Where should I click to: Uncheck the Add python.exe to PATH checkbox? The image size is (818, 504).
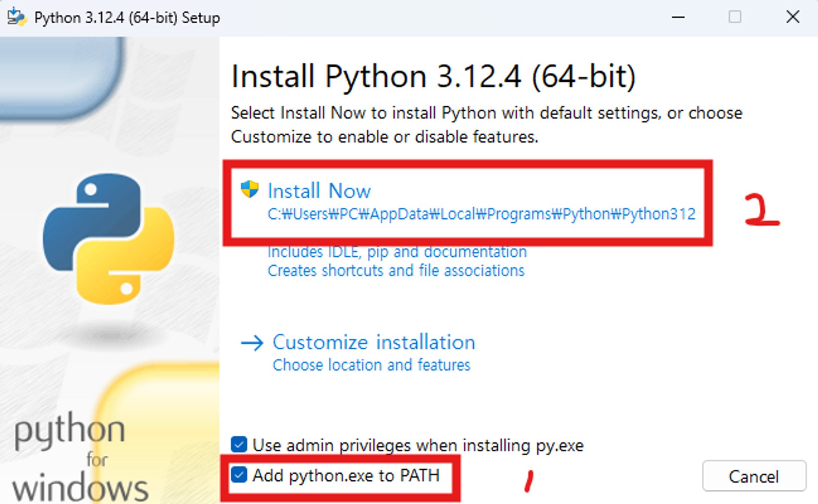point(239,475)
